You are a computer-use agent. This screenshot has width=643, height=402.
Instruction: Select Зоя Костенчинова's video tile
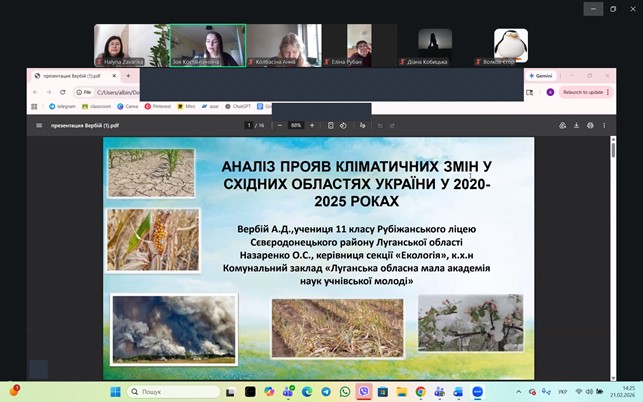pos(208,45)
